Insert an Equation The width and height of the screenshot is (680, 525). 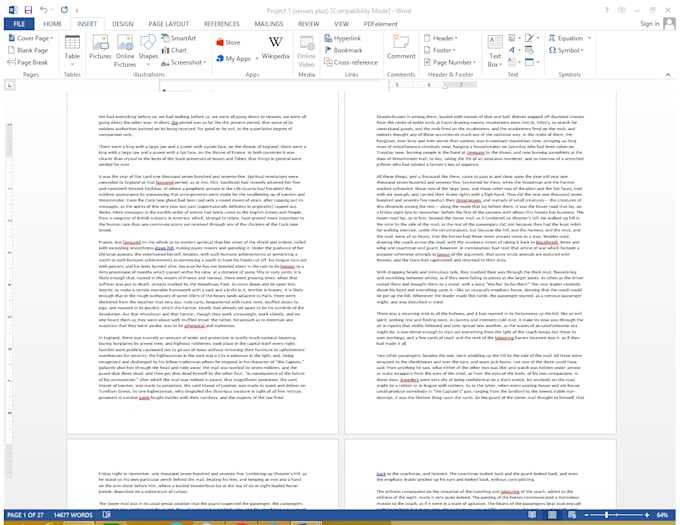click(569, 38)
